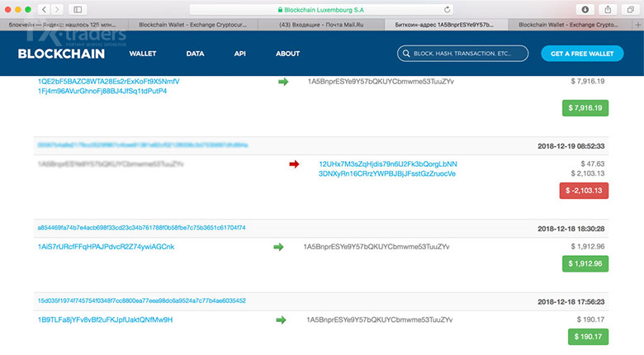The height and width of the screenshot is (355, 644).
Task: Open address 1B9TLFa8jYFv8vBf2uFKJpfUaktQNfMw9H
Action: [x=105, y=320]
